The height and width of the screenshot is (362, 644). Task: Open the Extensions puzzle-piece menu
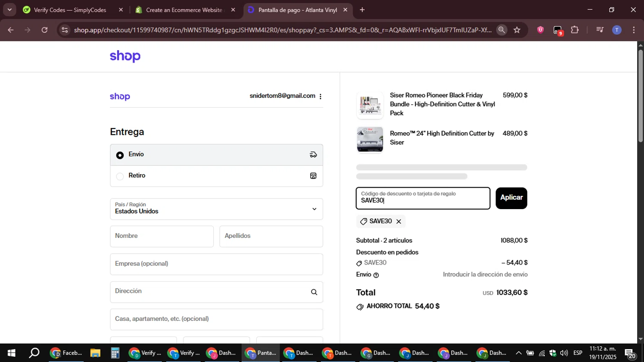pos(575,30)
